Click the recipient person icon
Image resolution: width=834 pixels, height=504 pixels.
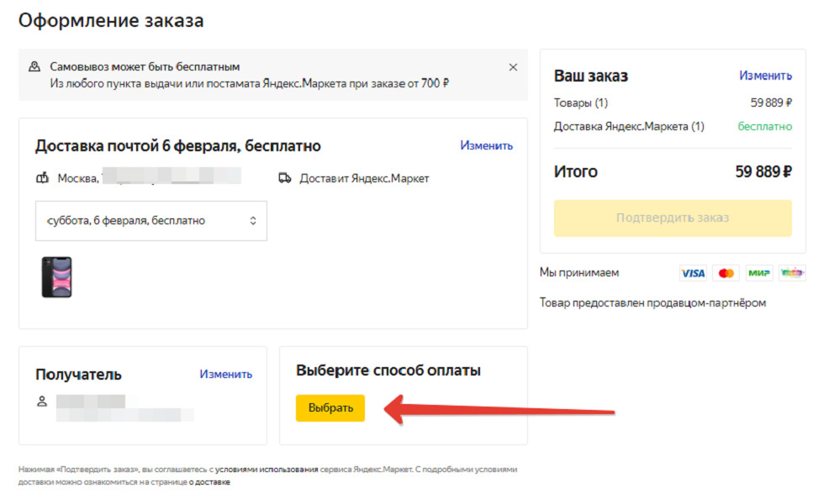pos(42,401)
